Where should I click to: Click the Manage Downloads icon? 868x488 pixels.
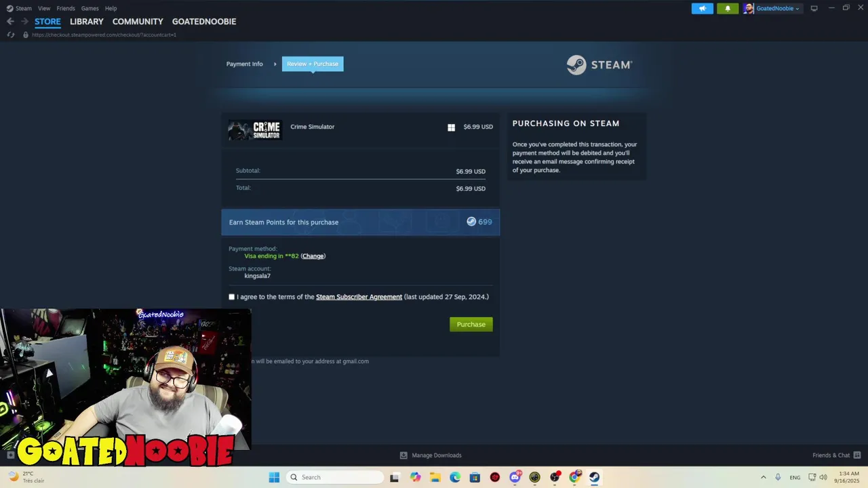point(403,455)
